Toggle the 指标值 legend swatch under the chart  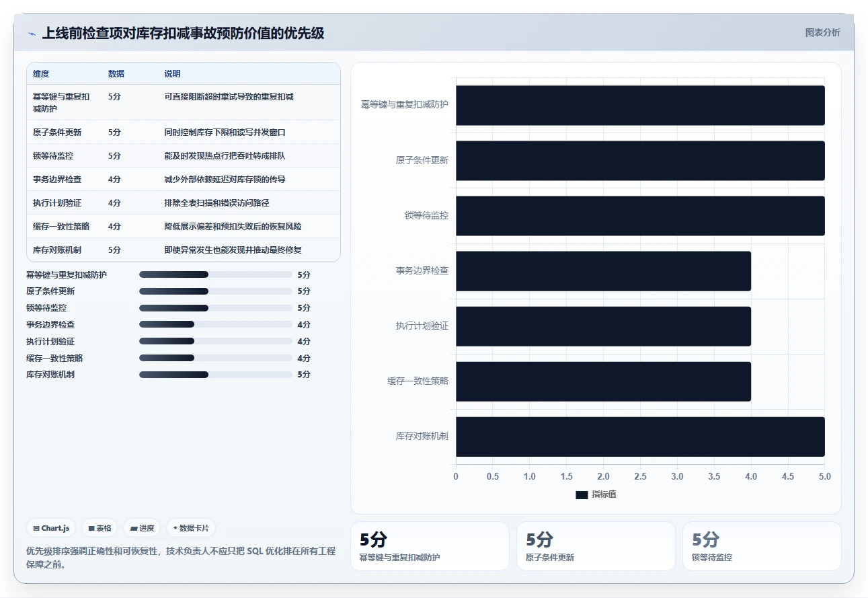point(582,494)
